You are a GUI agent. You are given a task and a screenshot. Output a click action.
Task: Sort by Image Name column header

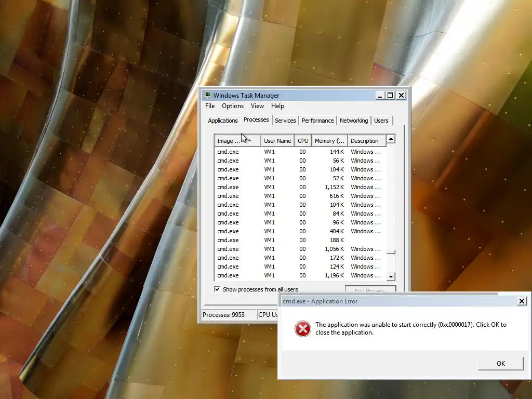[237, 140]
